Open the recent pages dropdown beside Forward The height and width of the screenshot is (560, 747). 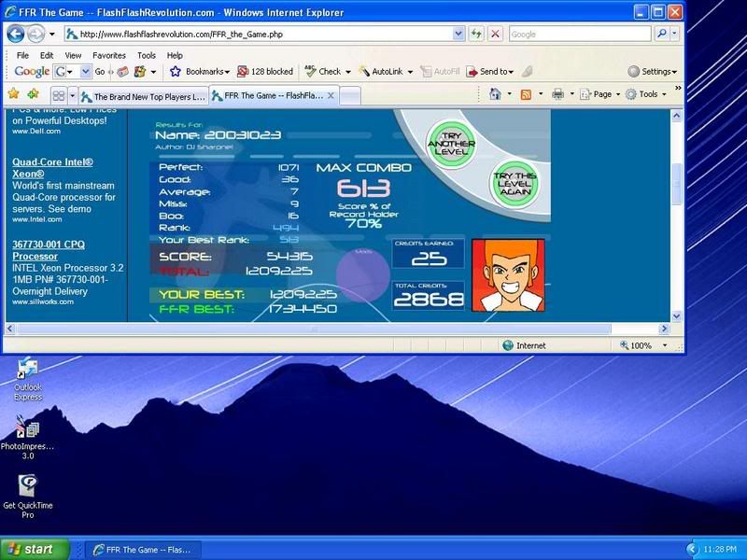click(x=52, y=34)
